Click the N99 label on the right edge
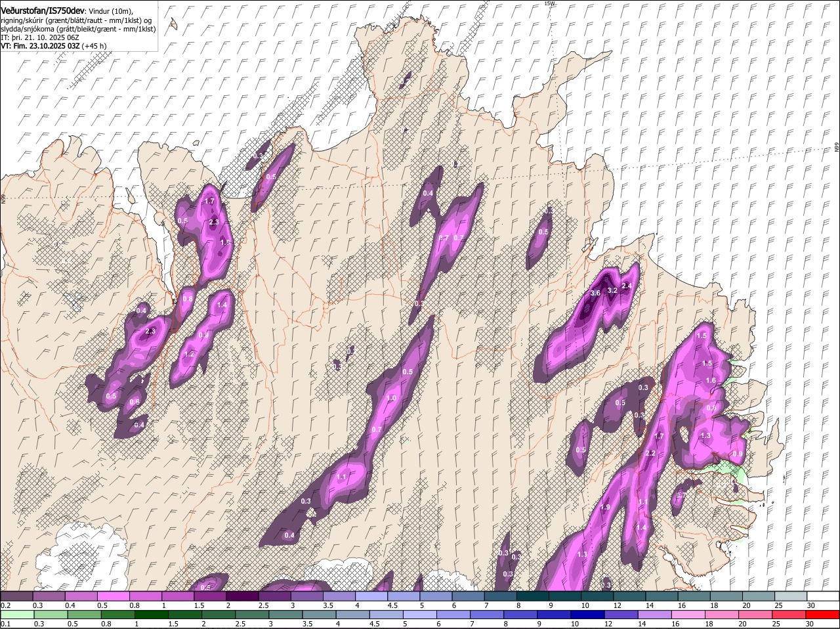This screenshot has height=629, width=840. coord(837,148)
